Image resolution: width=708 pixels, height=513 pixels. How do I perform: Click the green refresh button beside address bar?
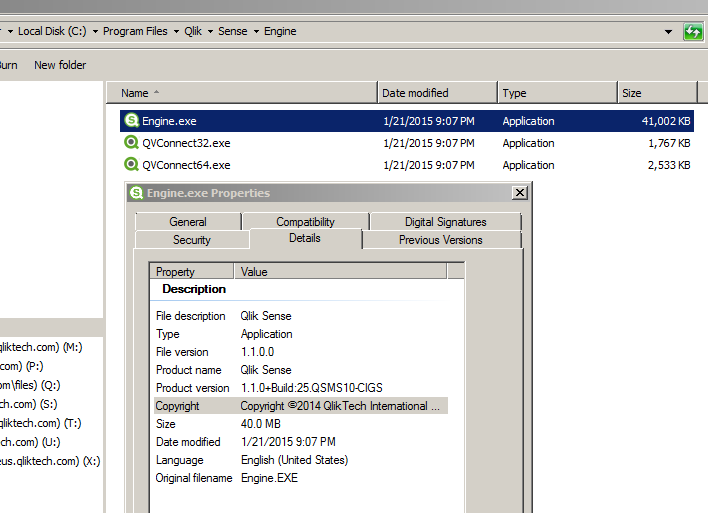click(x=693, y=31)
